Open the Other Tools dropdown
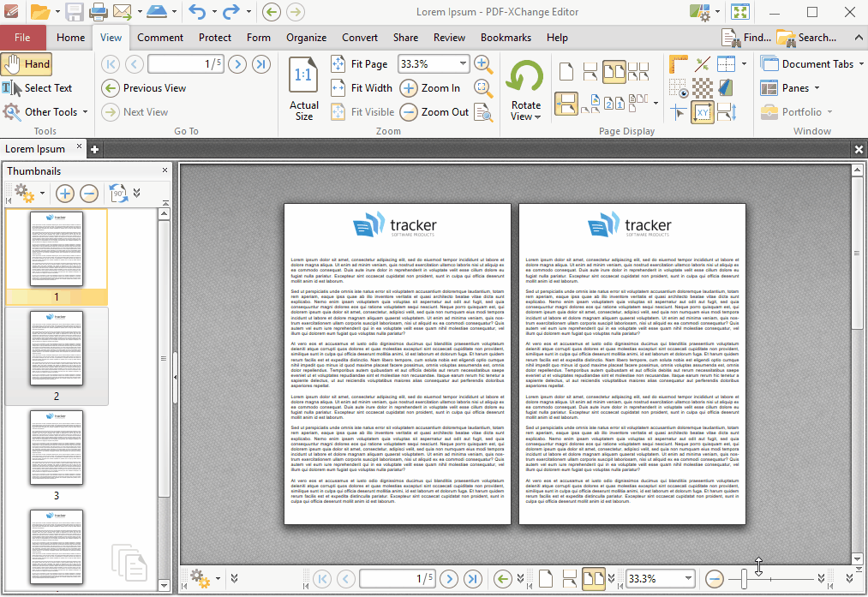The width and height of the screenshot is (868, 597). 45,111
